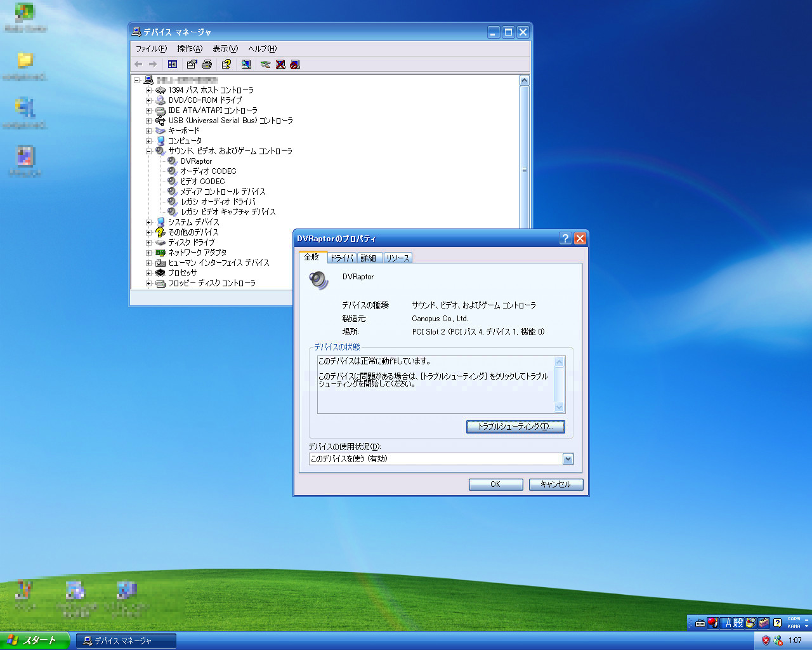812x650 pixels.
Task: Click the Device Manager vertical scrollbar up arrow
Action: click(x=524, y=81)
